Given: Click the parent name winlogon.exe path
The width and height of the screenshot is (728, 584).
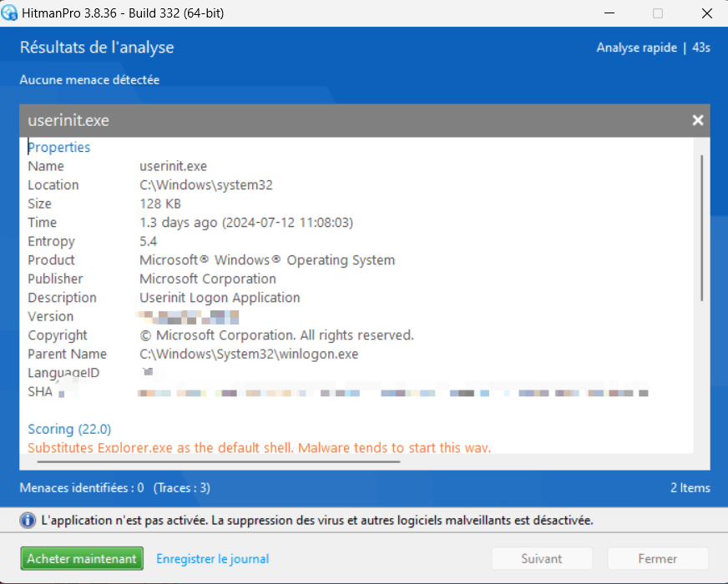Looking at the screenshot, I should 249,354.
